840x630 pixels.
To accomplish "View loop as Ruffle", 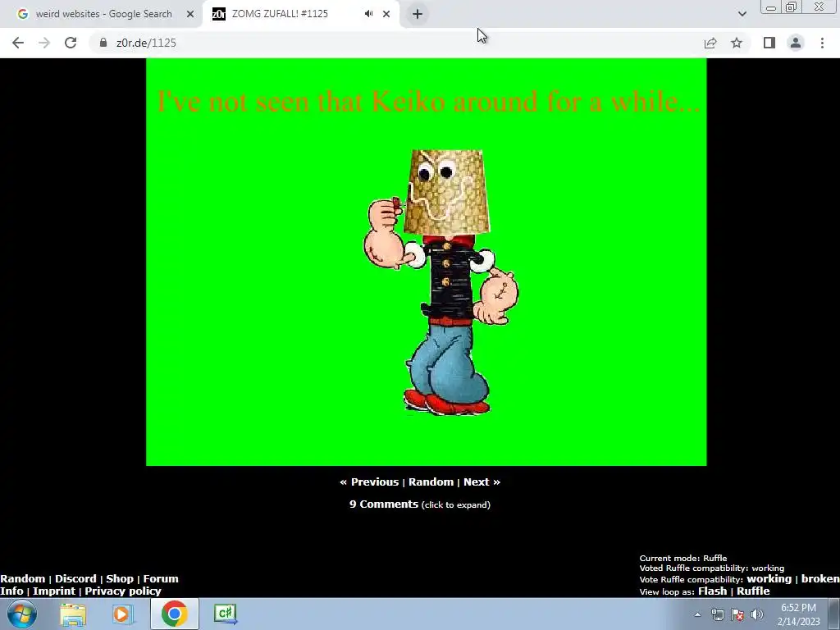I will (753, 591).
